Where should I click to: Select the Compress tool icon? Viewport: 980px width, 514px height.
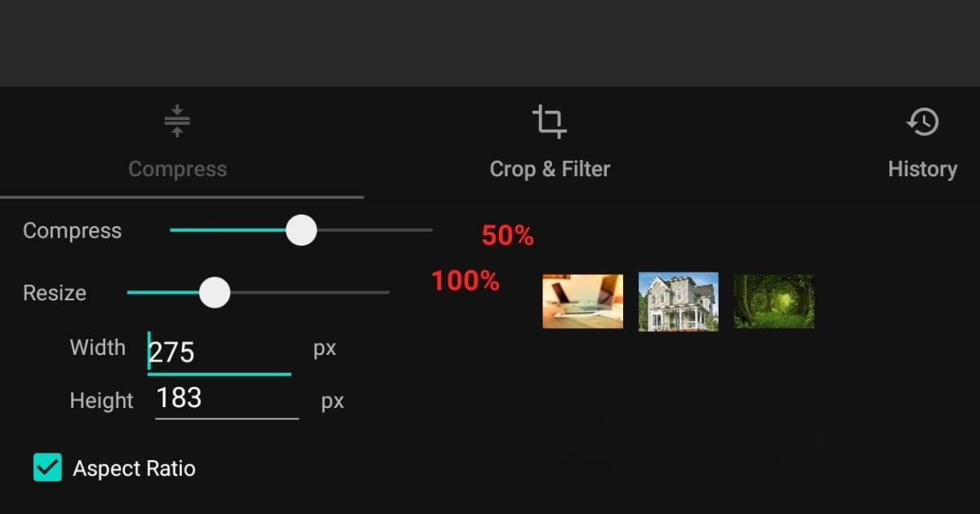(177, 121)
